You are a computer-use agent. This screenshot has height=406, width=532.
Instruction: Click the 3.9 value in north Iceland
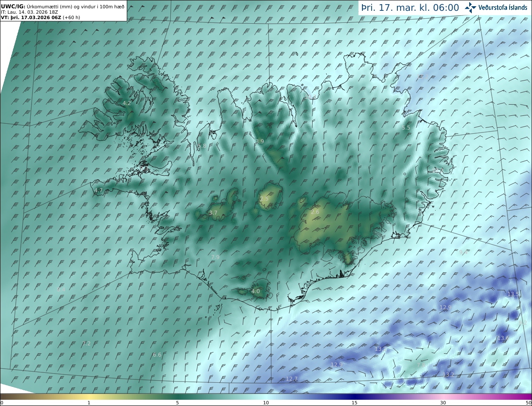point(260,142)
